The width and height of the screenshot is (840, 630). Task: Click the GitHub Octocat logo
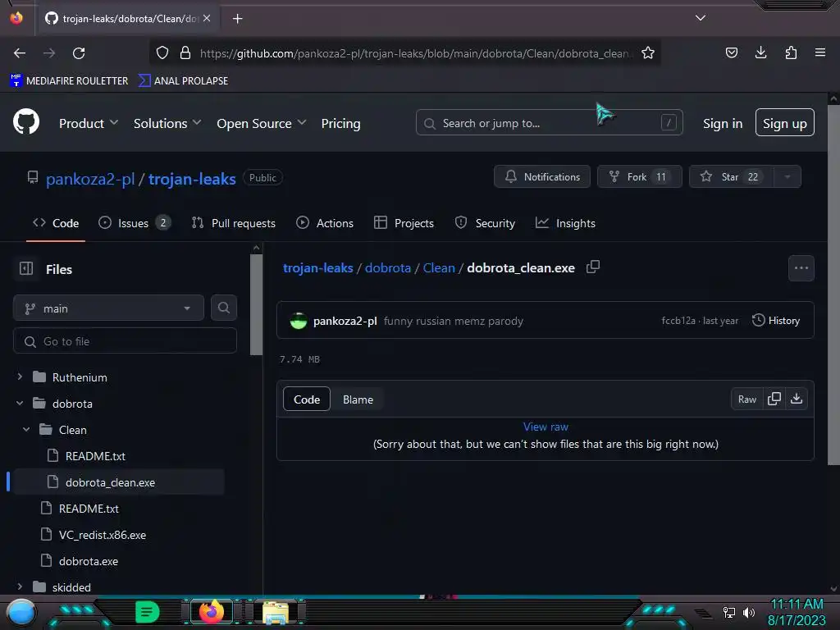click(x=25, y=121)
